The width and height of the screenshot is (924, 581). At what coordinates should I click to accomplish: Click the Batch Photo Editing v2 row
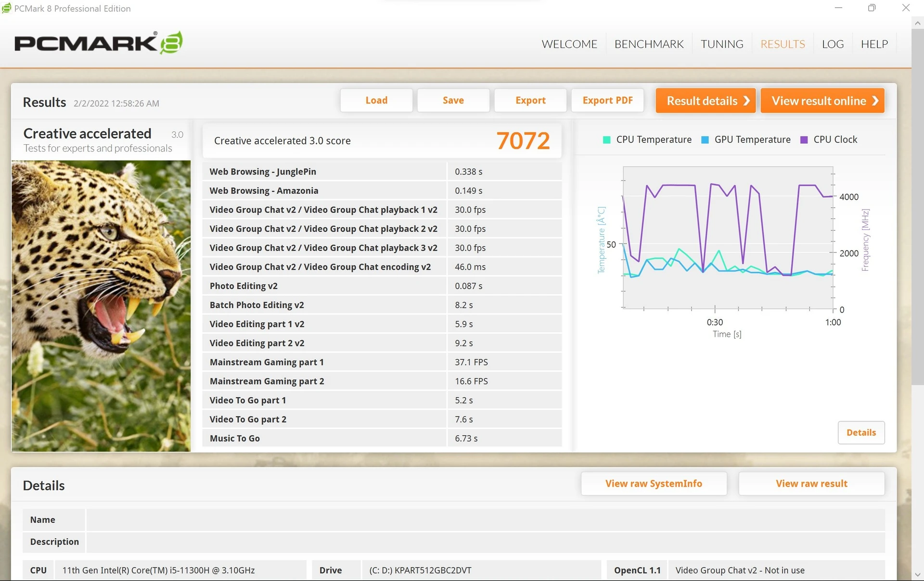click(x=382, y=305)
